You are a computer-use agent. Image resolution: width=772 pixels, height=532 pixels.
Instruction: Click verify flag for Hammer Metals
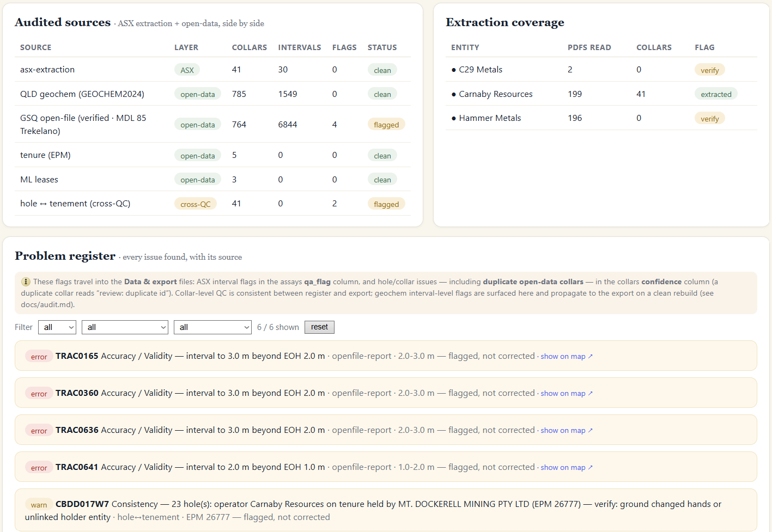pos(709,119)
